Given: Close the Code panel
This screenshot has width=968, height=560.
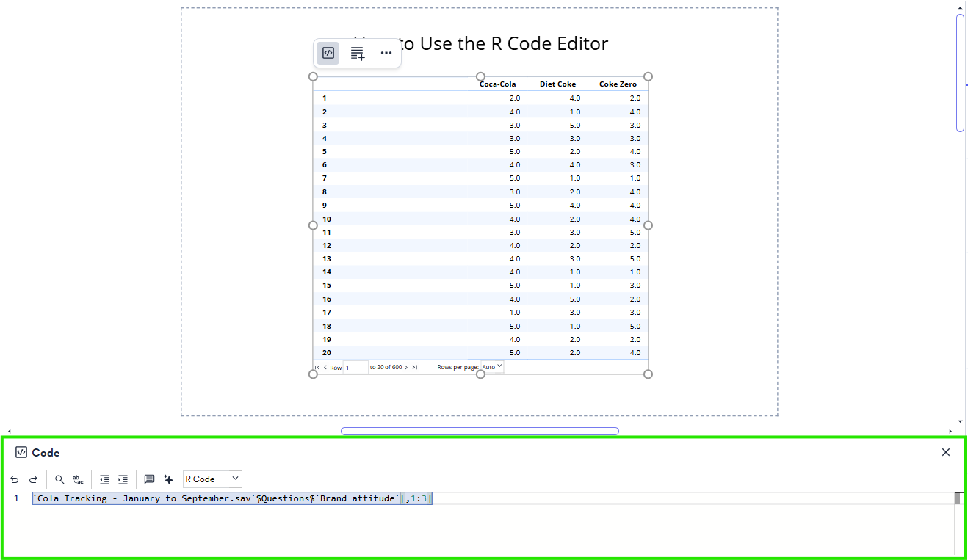Looking at the screenshot, I should tap(946, 452).
